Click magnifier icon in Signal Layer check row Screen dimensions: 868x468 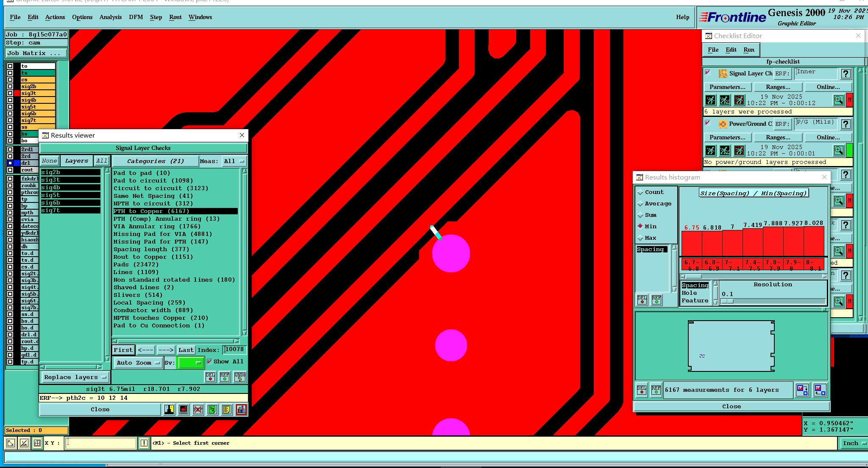click(x=838, y=100)
